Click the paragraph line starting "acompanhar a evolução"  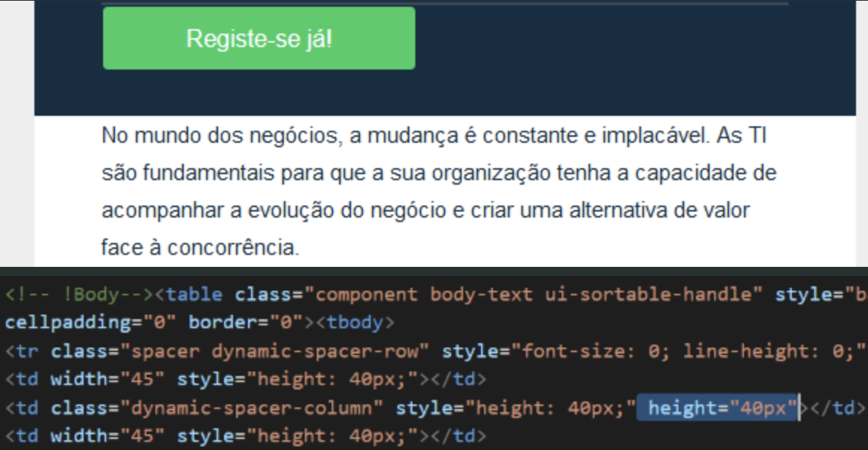coord(425,210)
